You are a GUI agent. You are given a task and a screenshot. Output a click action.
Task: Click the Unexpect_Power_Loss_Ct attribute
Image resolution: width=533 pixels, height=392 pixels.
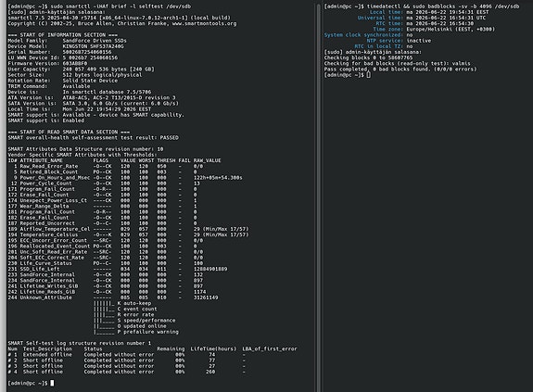(54, 200)
